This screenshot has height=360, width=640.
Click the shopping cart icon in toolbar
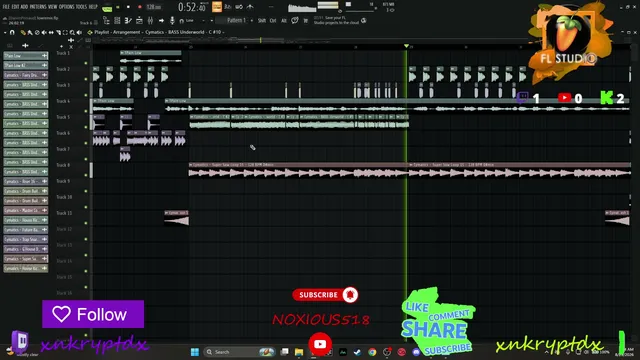pyautogui.click(x=305, y=20)
